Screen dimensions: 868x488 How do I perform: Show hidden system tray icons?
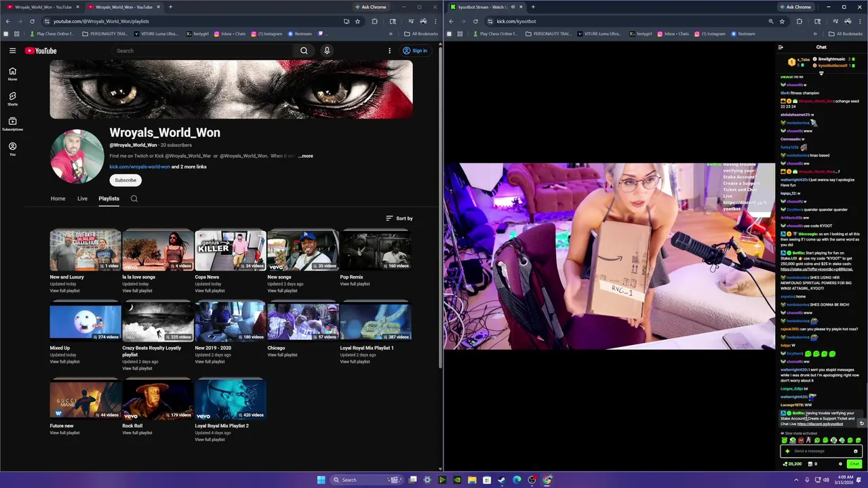coord(796,480)
